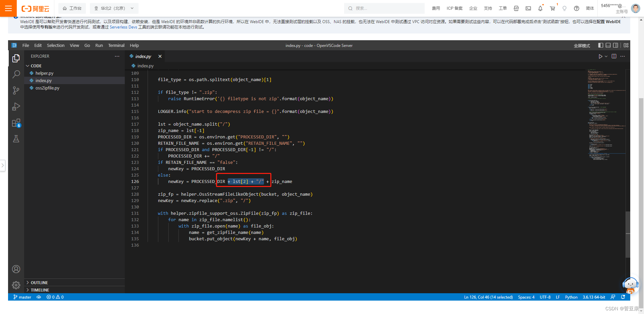Change indentation via Spaces: 4

(x=526, y=297)
